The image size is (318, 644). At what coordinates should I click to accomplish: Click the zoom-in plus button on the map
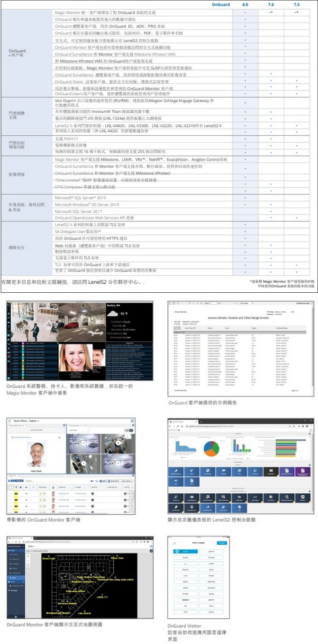(28, 556)
